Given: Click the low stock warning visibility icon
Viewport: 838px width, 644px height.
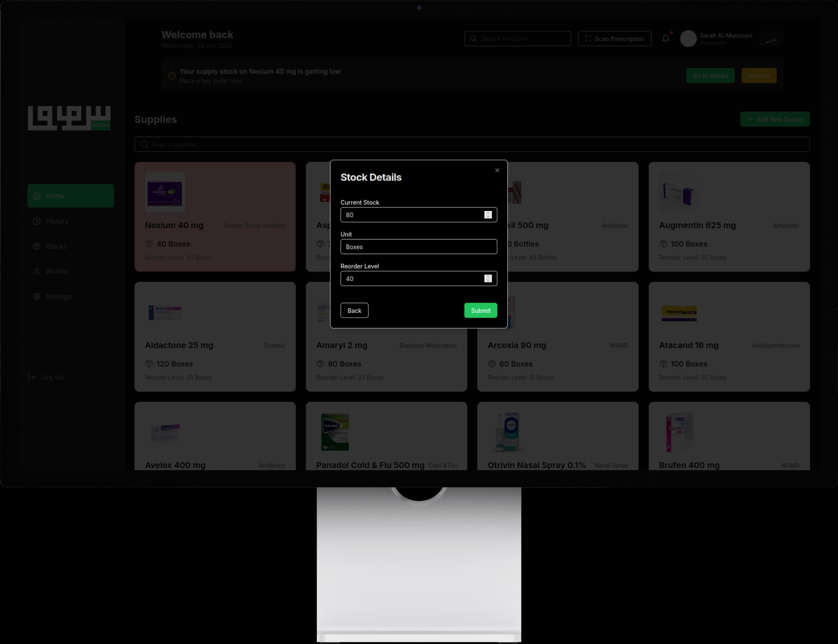Looking at the screenshot, I should [x=170, y=75].
